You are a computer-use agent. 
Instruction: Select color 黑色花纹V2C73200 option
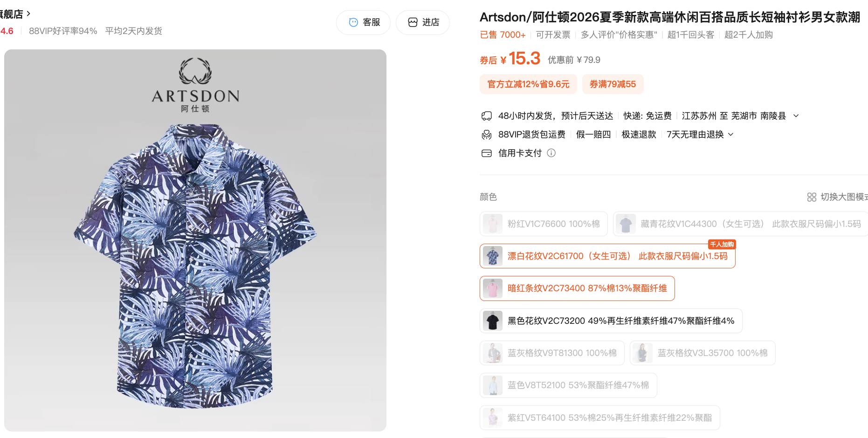click(x=611, y=321)
